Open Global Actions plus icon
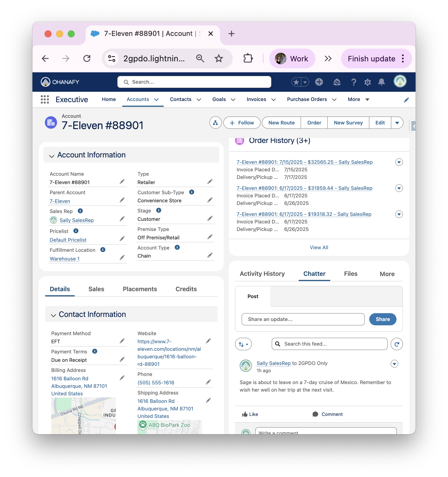448x477 pixels. (319, 82)
